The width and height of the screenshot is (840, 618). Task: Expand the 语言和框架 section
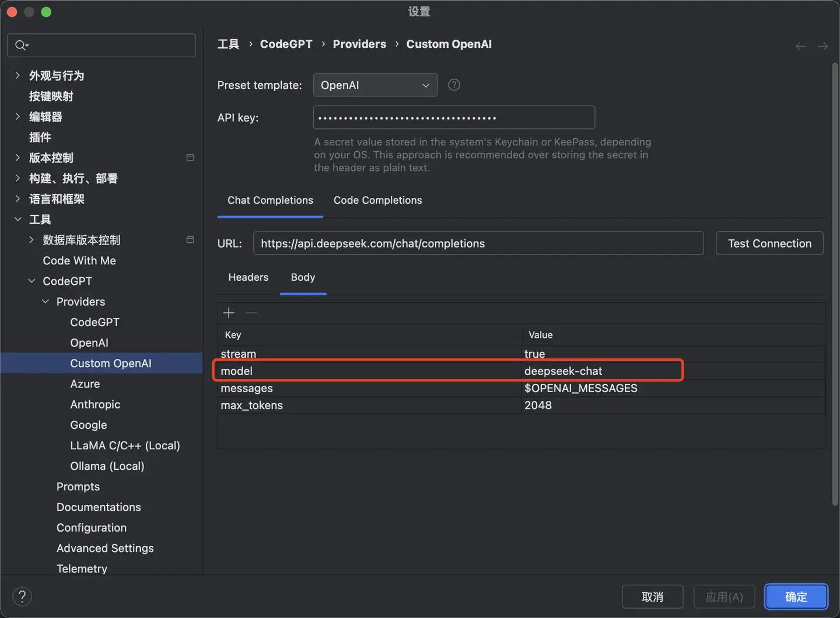coord(17,199)
